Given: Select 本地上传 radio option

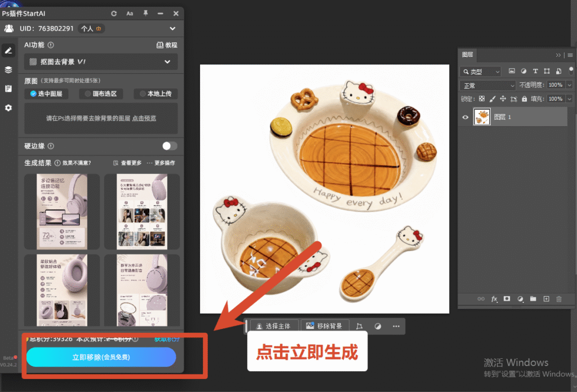Looking at the screenshot, I should click(156, 93).
